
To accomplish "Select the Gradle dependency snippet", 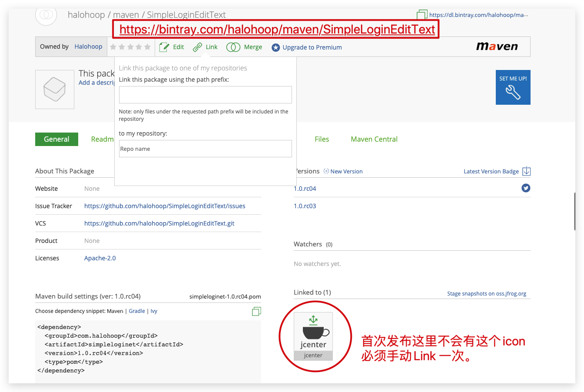I will 137,311.
